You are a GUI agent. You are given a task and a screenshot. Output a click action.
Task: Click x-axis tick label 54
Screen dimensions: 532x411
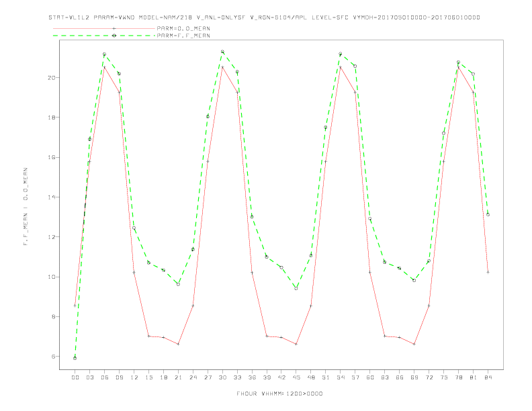pos(341,377)
